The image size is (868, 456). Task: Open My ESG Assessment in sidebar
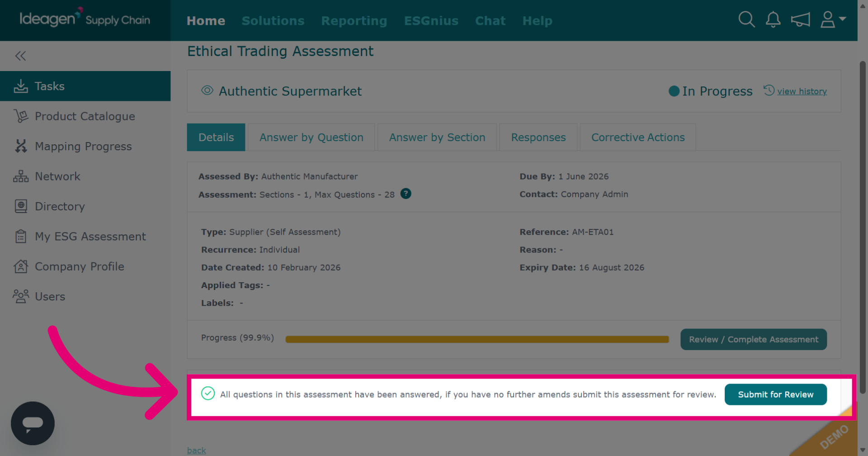click(x=85, y=236)
